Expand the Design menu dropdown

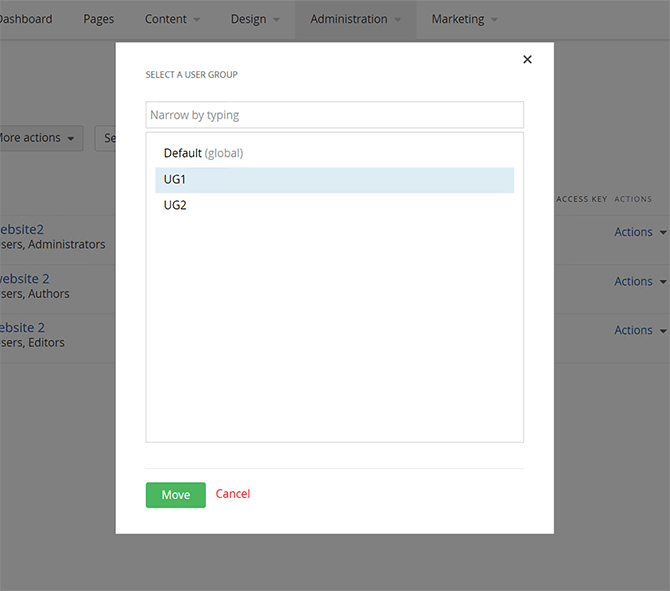pyautogui.click(x=255, y=19)
